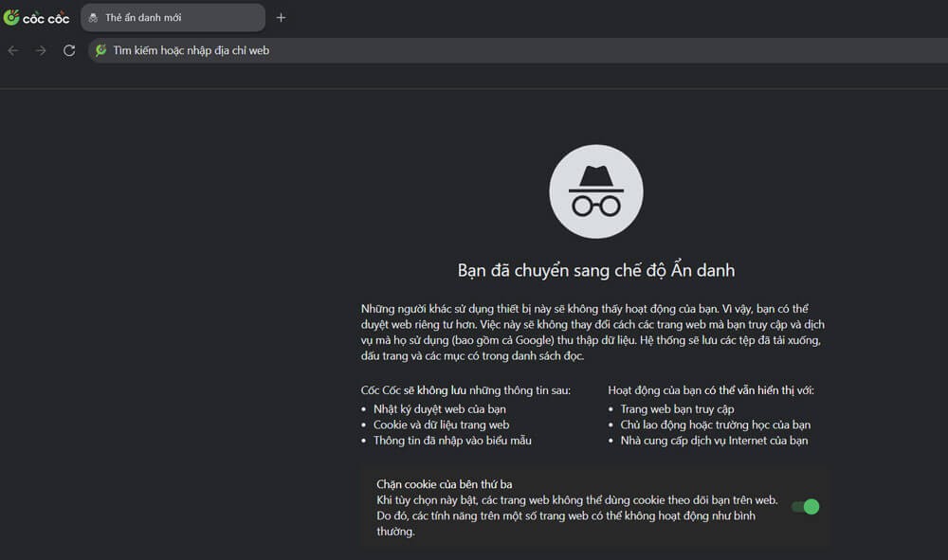This screenshot has height=560, width=948.
Task: Click the back navigation arrow
Action: (13, 50)
